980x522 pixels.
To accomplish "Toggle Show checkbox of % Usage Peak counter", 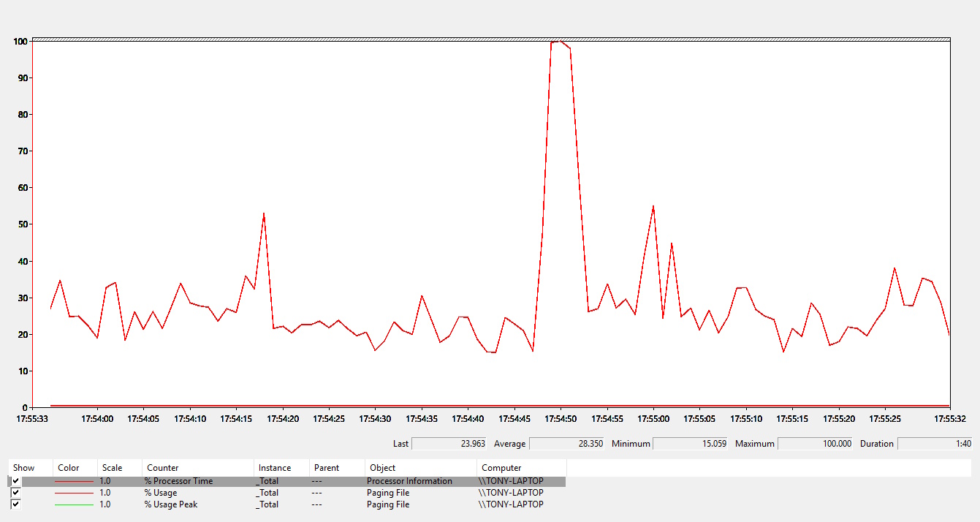I will coord(15,504).
